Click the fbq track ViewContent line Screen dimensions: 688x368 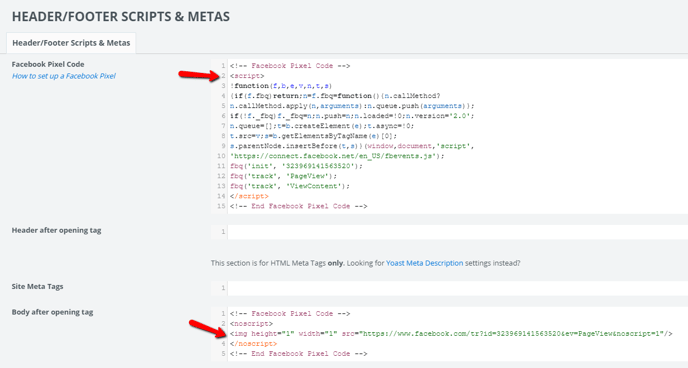click(290, 186)
